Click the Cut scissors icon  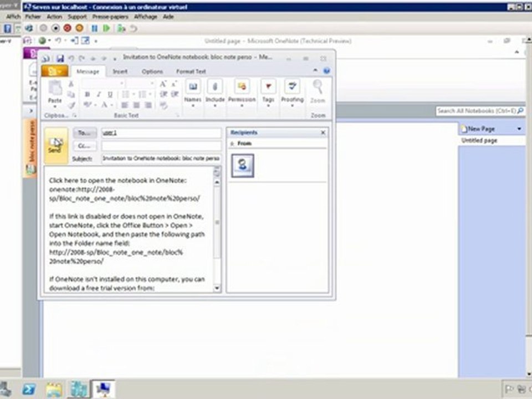pos(70,84)
